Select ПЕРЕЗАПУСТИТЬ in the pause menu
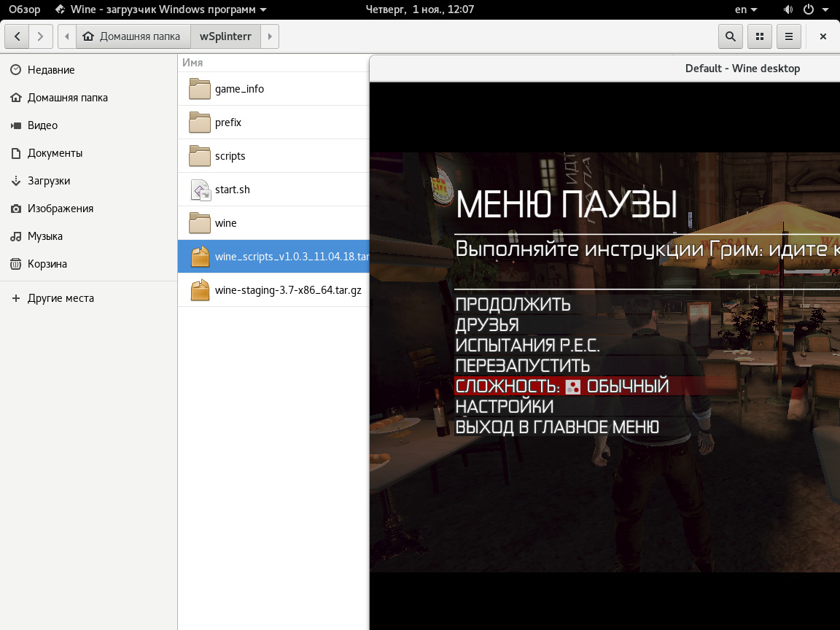 522,366
